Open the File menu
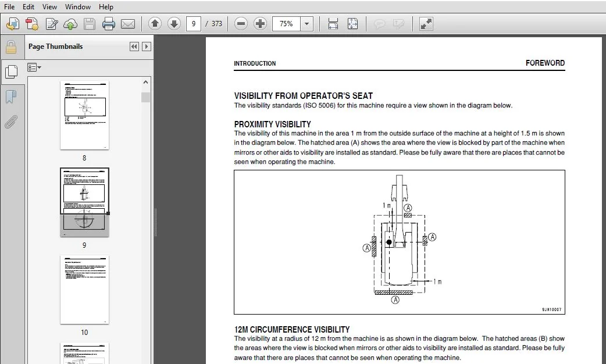 pos(9,6)
